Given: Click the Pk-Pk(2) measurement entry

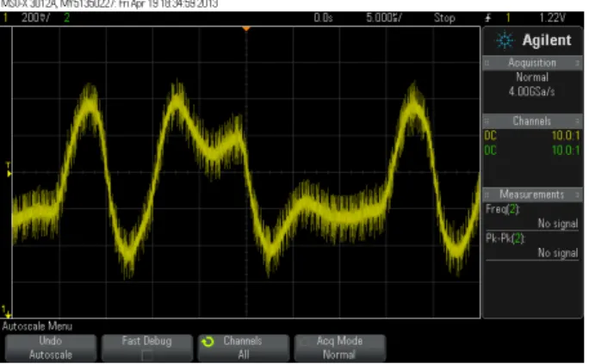Looking at the screenshot, I should click(532, 245).
